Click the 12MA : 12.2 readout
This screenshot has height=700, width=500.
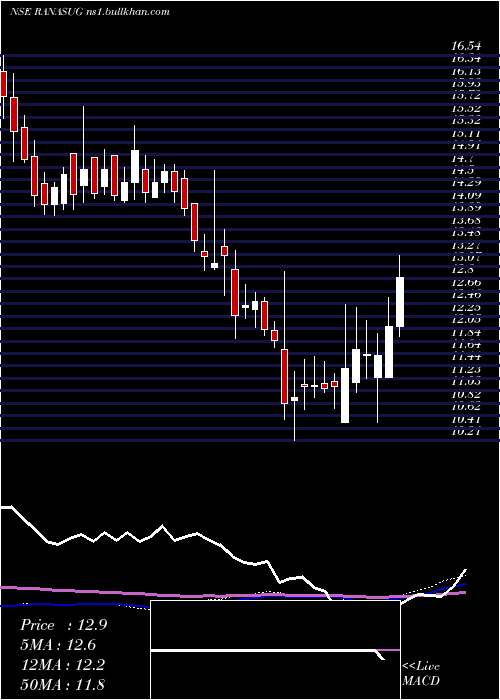62,664
